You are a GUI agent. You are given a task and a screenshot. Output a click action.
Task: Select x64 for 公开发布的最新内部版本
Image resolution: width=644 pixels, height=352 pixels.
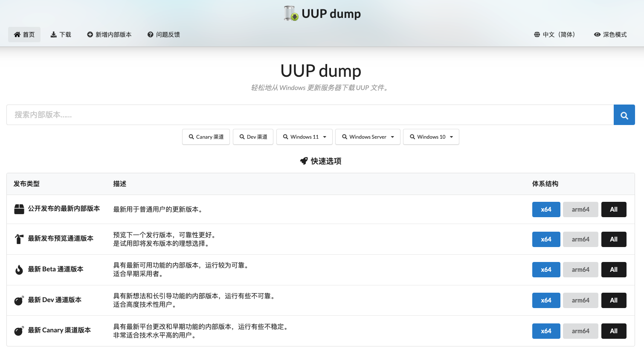point(546,209)
